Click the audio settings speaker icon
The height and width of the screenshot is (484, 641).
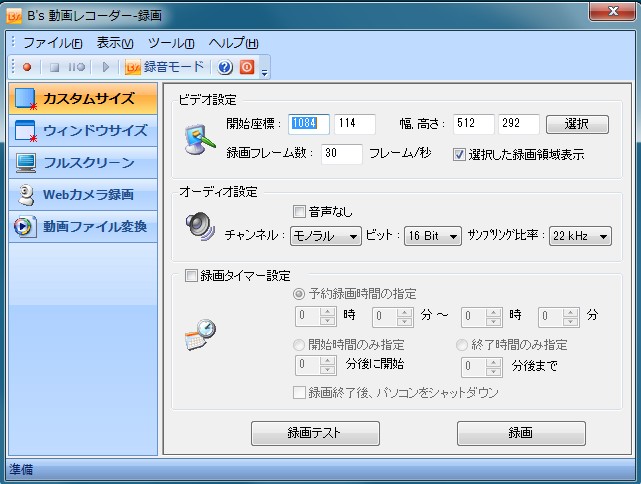click(200, 226)
